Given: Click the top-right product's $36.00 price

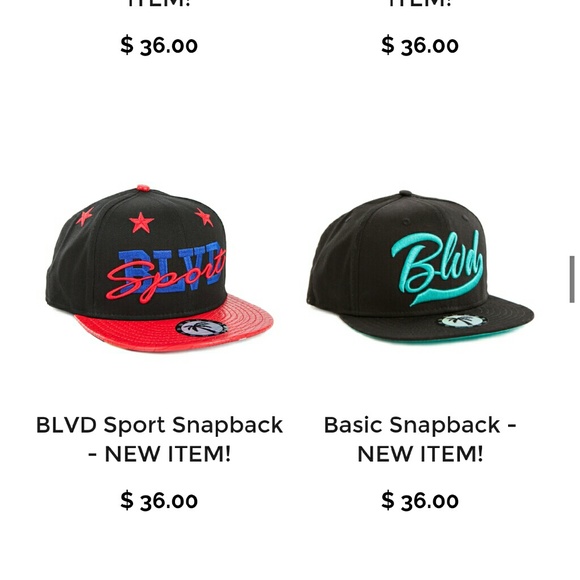Looking at the screenshot, I should click(420, 45).
